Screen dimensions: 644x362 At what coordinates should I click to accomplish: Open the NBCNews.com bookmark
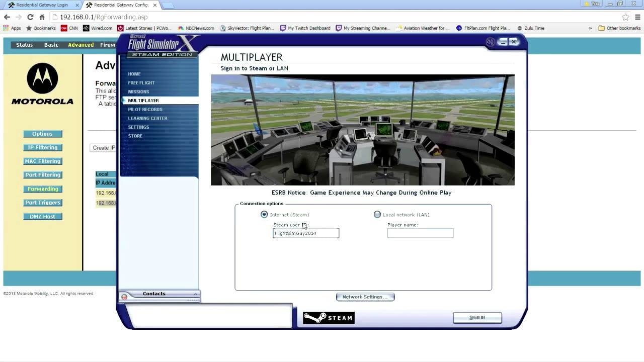(196, 28)
